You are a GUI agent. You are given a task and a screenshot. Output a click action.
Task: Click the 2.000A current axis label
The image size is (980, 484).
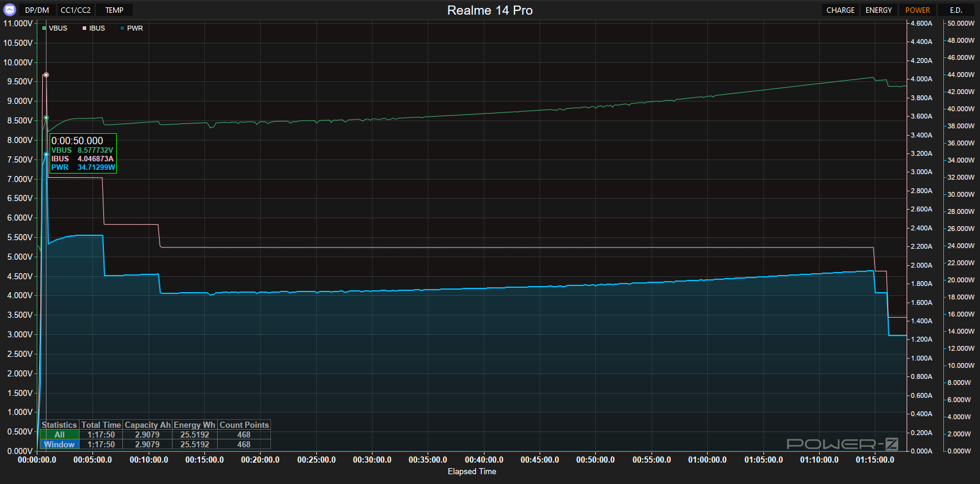pos(921,265)
